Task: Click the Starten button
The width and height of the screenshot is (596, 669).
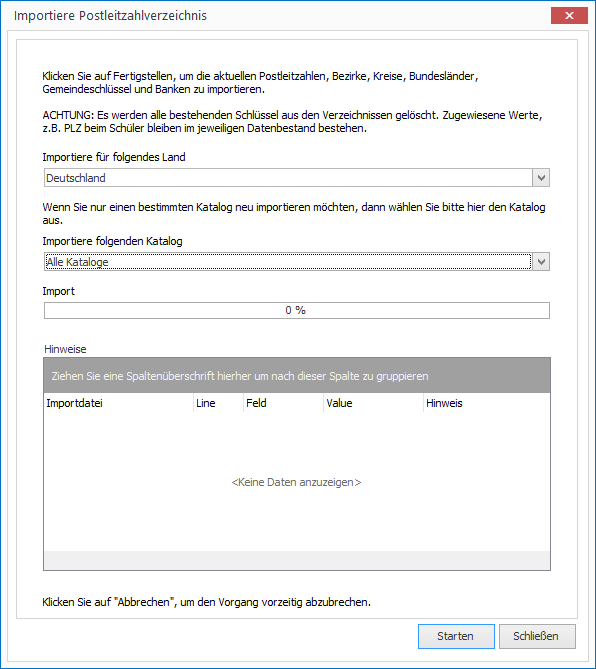Action: [456, 636]
